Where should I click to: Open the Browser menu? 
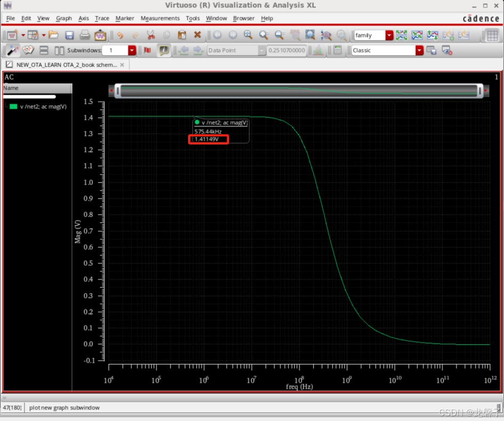pyautogui.click(x=243, y=18)
